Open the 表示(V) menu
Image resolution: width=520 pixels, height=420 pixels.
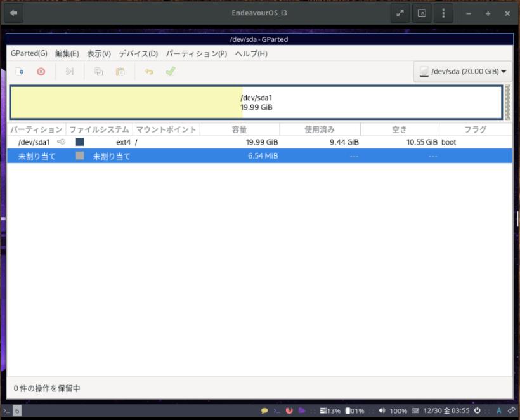[99, 53]
